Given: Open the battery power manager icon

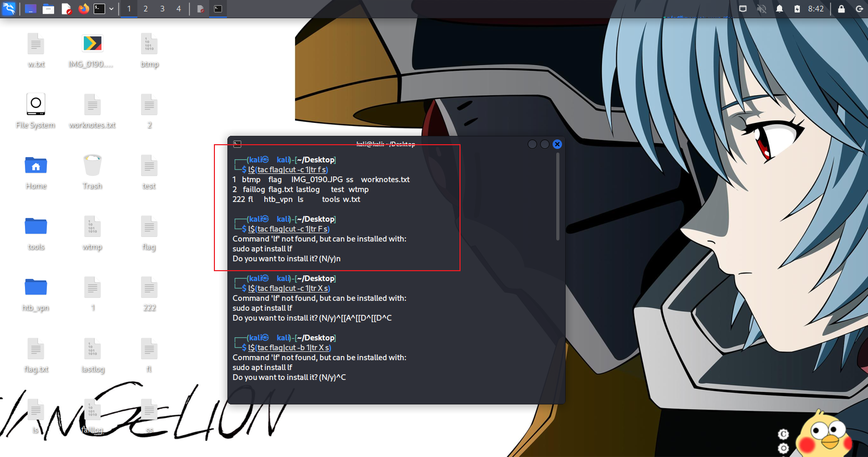Looking at the screenshot, I should (x=797, y=9).
